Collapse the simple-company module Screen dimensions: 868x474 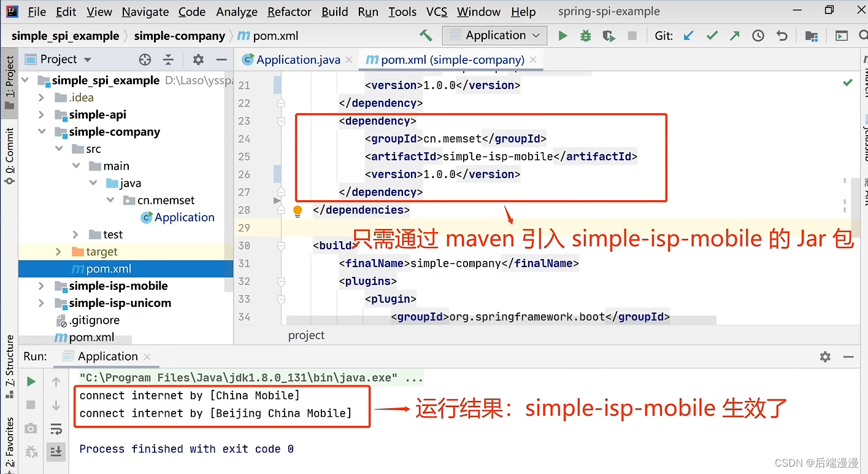pyautogui.click(x=41, y=132)
